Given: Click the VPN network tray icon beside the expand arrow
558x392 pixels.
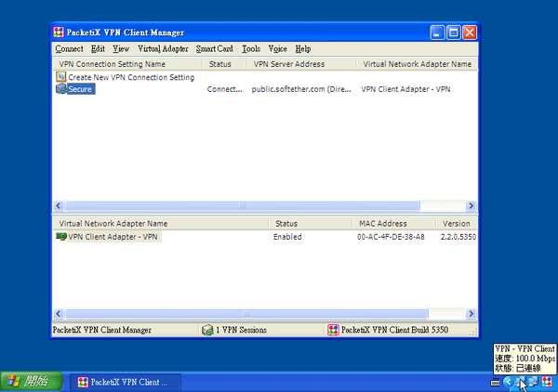Looking at the screenshot, I should [x=520, y=382].
